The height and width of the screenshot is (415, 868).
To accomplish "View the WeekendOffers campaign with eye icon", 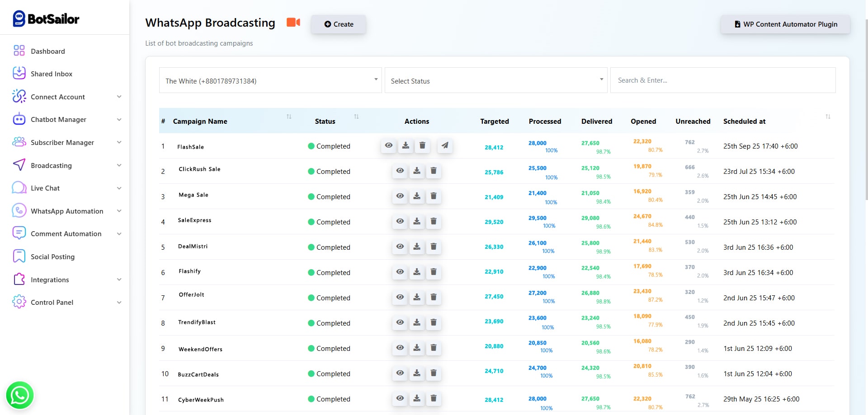I will pyautogui.click(x=400, y=348).
